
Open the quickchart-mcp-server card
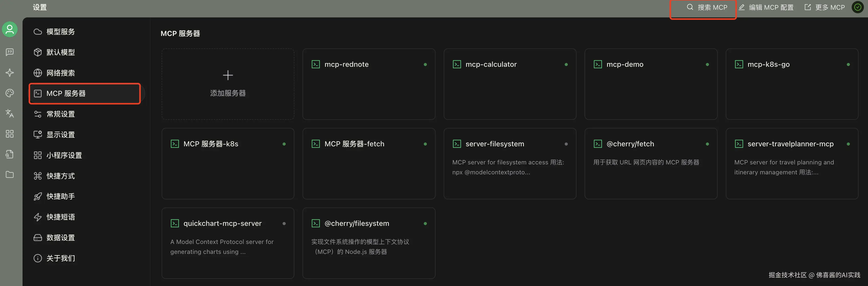[228, 243]
